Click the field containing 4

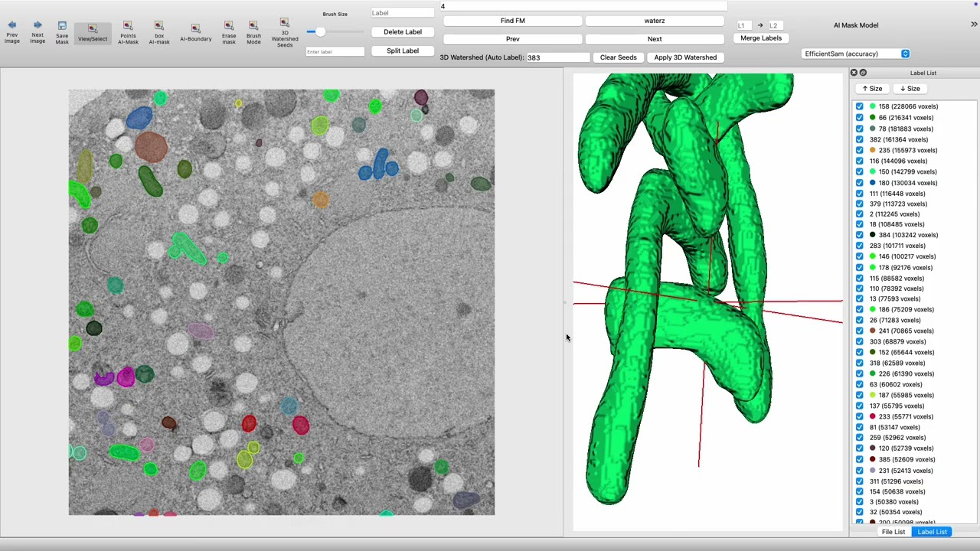point(583,6)
